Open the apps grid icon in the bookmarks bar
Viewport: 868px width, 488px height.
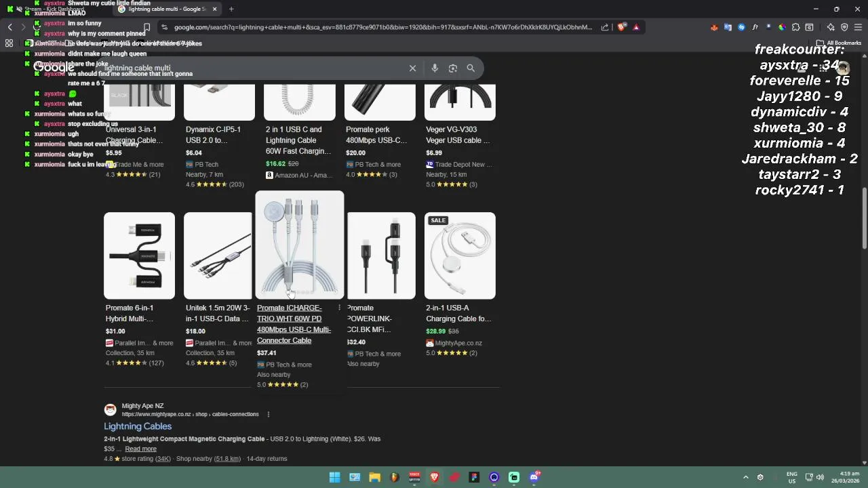pyautogui.click(x=9, y=43)
